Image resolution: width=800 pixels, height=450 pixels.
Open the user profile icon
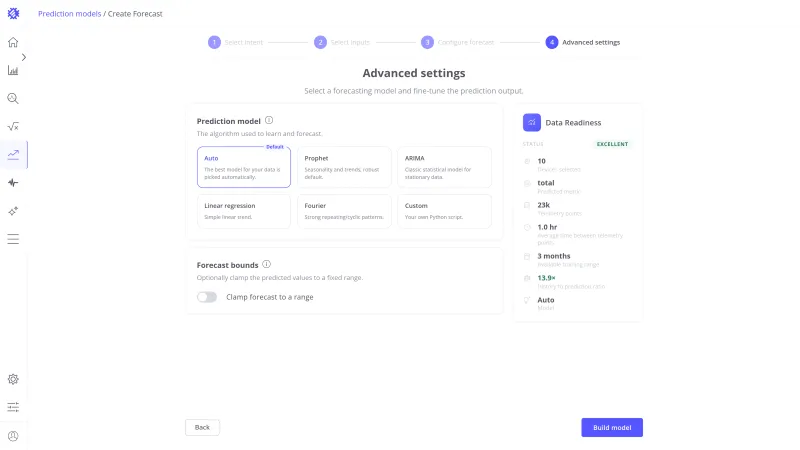13,436
